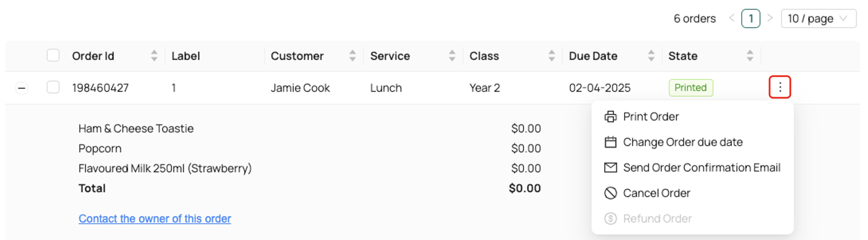Click the envelope icon for confirmation email
868x240 pixels.
[x=610, y=167]
